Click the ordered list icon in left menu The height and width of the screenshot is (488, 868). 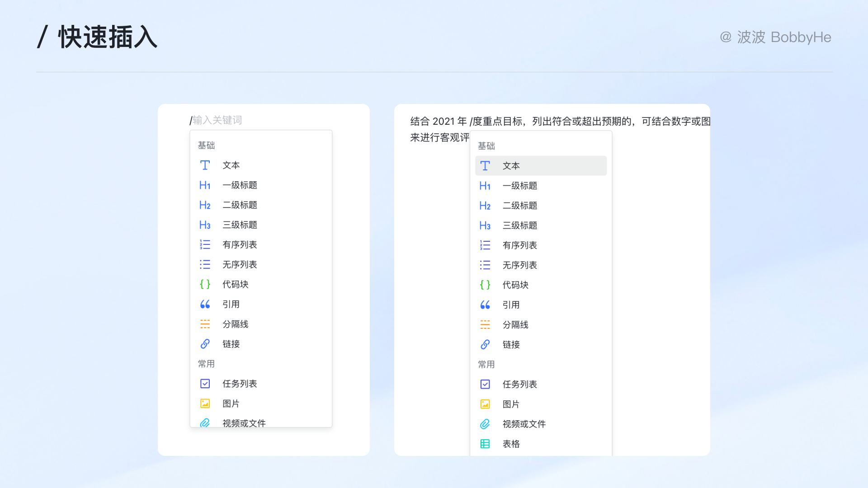(205, 244)
